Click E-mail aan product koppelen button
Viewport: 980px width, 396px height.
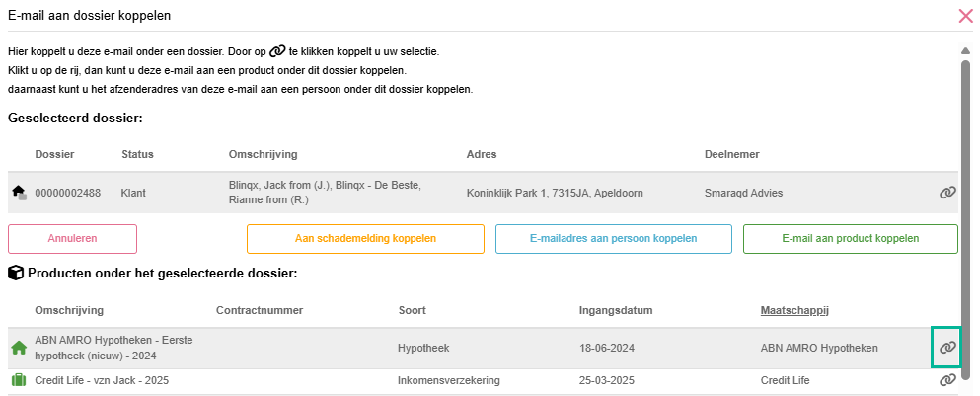pyautogui.click(x=851, y=238)
